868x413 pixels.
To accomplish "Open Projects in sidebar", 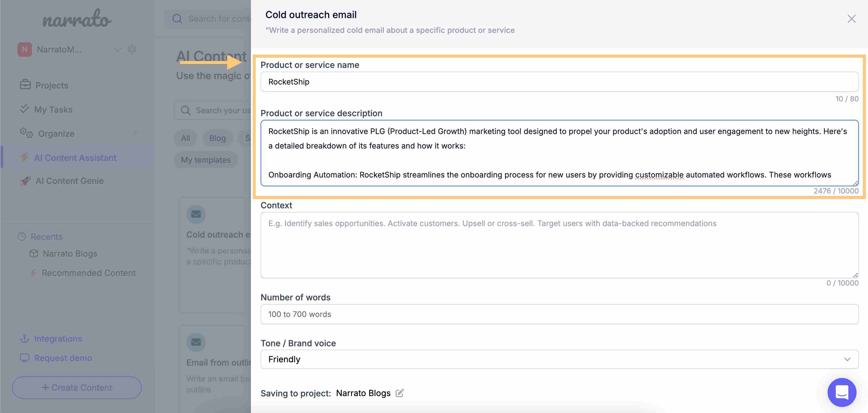I will pyautogui.click(x=52, y=85).
